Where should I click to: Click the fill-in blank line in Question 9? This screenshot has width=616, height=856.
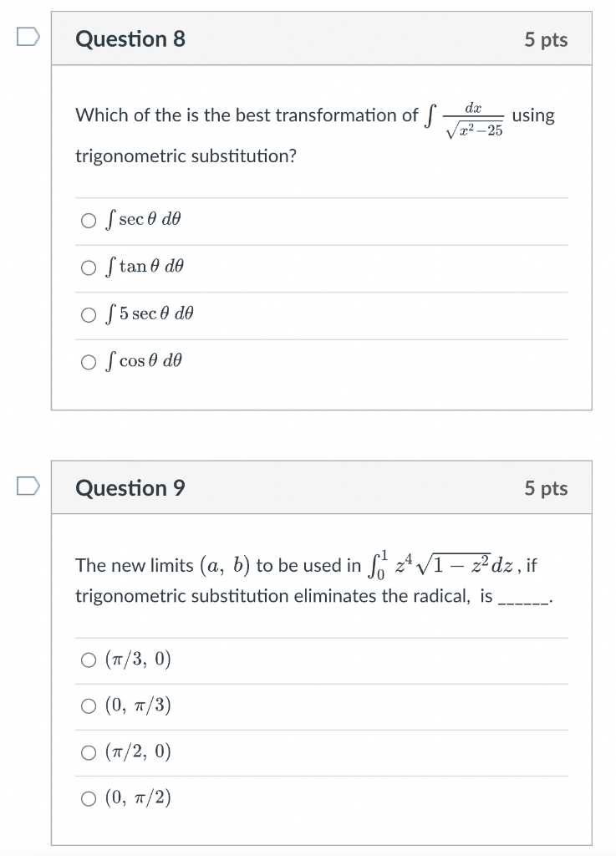522,599
